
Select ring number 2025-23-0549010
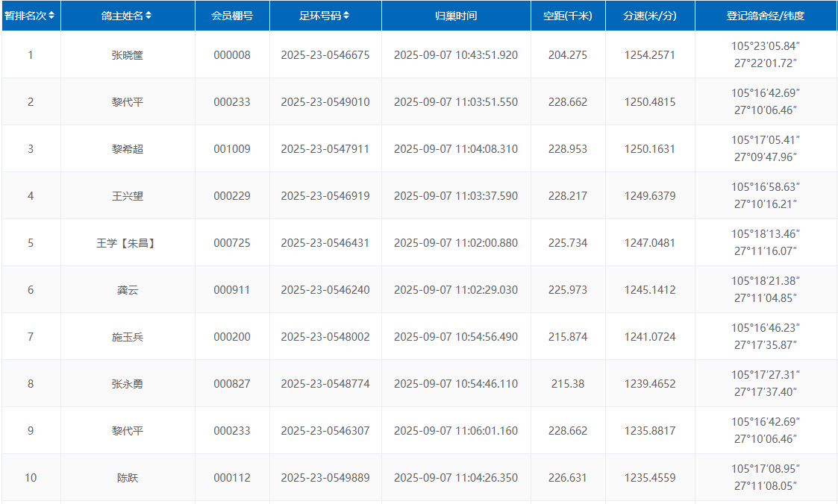coord(325,102)
